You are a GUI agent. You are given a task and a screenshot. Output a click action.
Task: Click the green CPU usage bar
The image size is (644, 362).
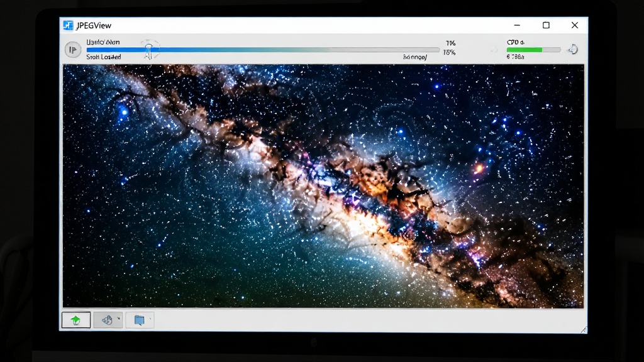point(533,50)
